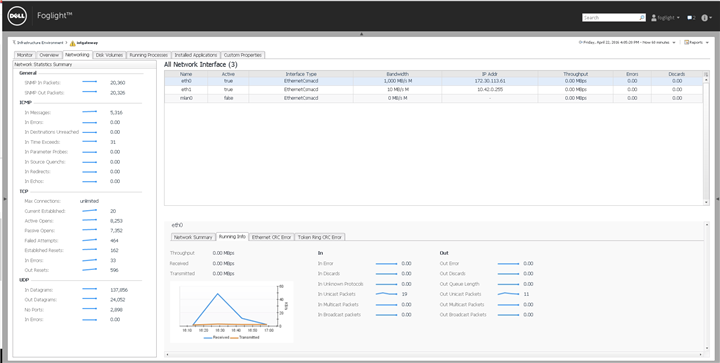The width and height of the screenshot is (720, 363).
Task: Click the No Ports sparkline
Action: tap(90, 310)
